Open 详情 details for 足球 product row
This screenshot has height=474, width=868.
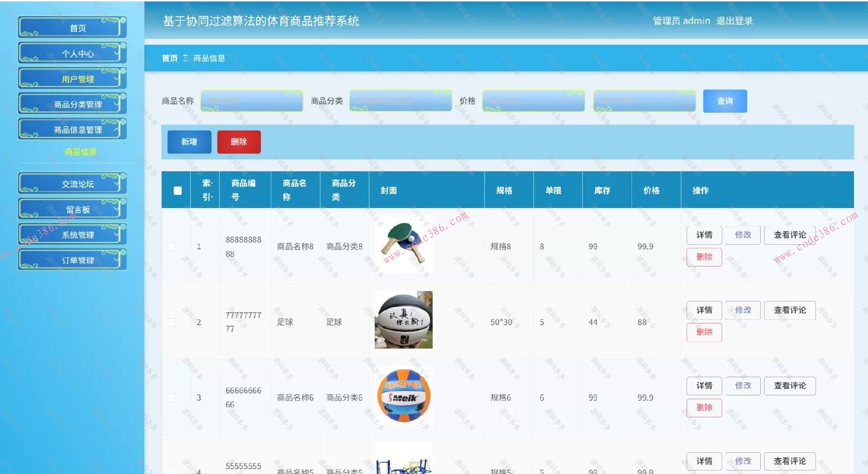(x=704, y=310)
